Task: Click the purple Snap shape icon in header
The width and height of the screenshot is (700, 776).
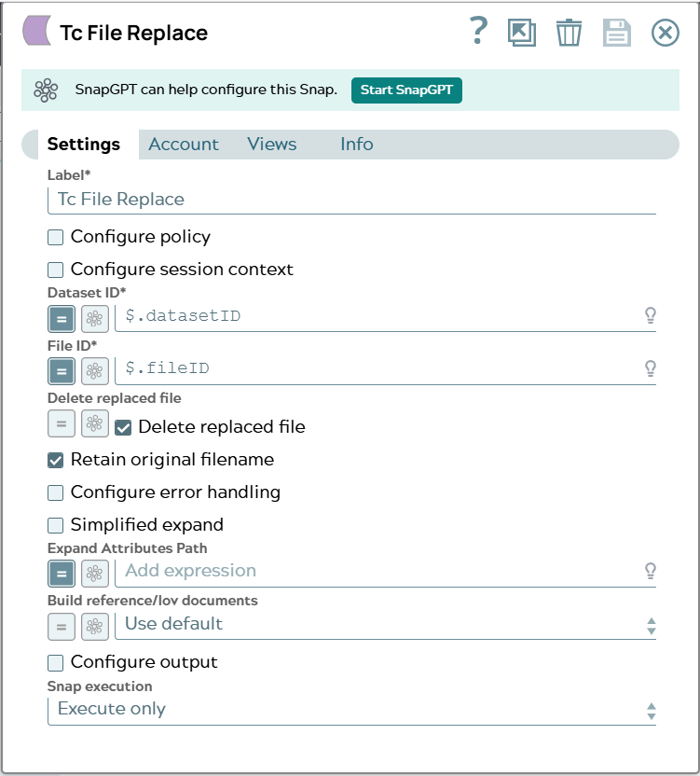Action: (x=37, y=31)
